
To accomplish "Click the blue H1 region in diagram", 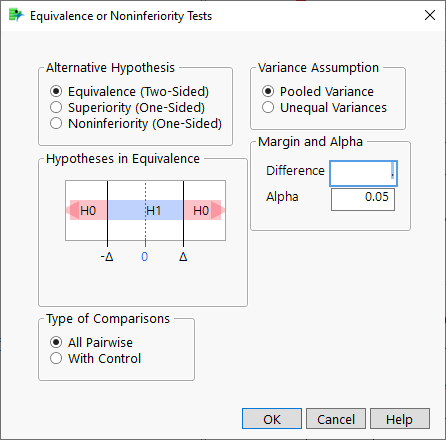I will (145, 210).
